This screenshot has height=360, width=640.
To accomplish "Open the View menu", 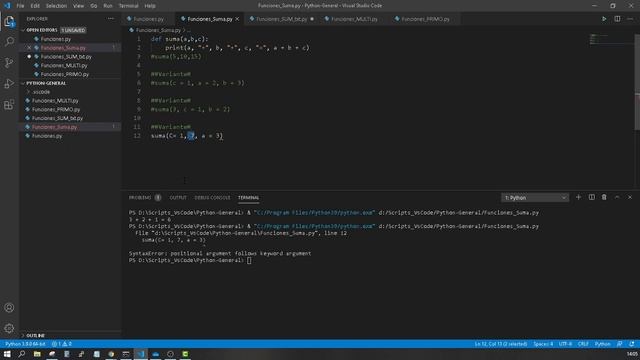I will (x=78, y=6).
